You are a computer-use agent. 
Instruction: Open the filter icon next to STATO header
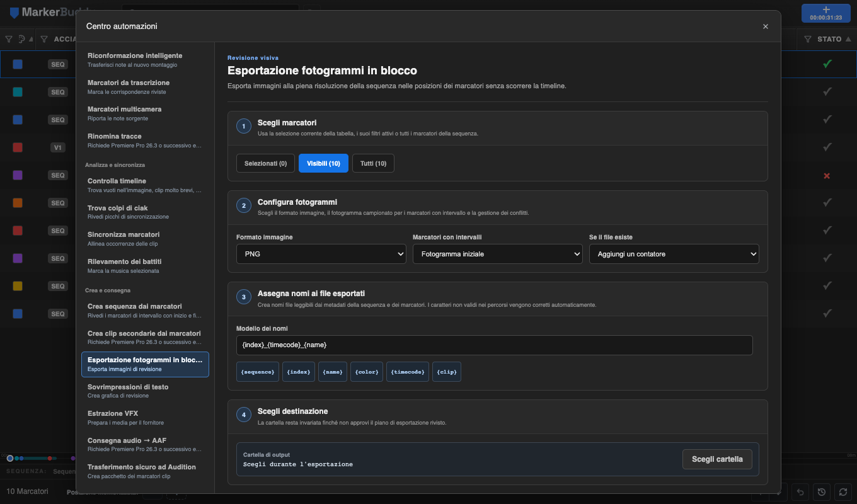tap(808, 39)
